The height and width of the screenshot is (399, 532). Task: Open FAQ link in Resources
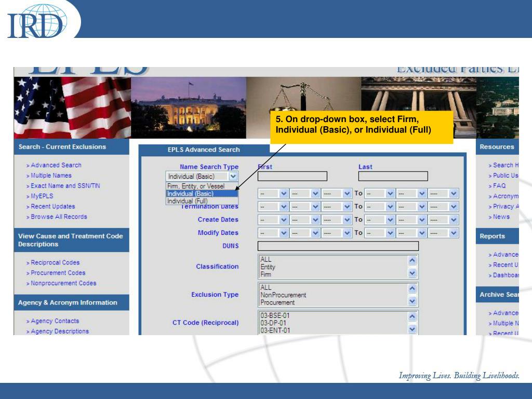[499, 186]
